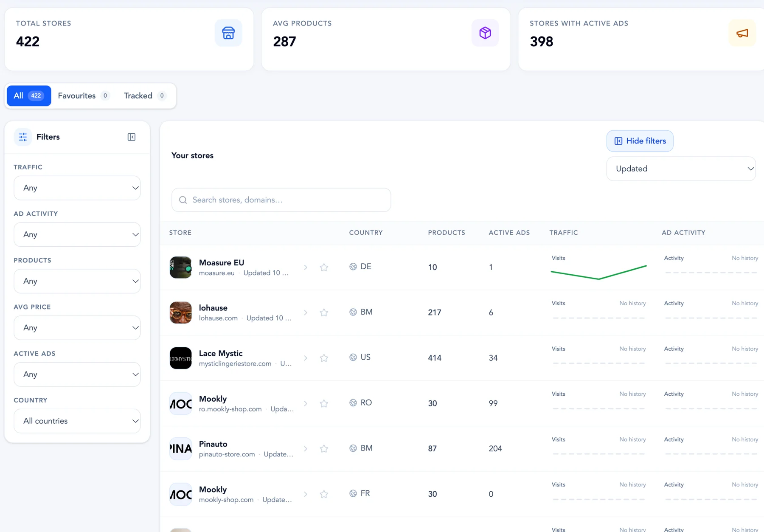Click the Filters sliders icon
The width and height of the screenshot is (764, 532).
coord(23,137)
